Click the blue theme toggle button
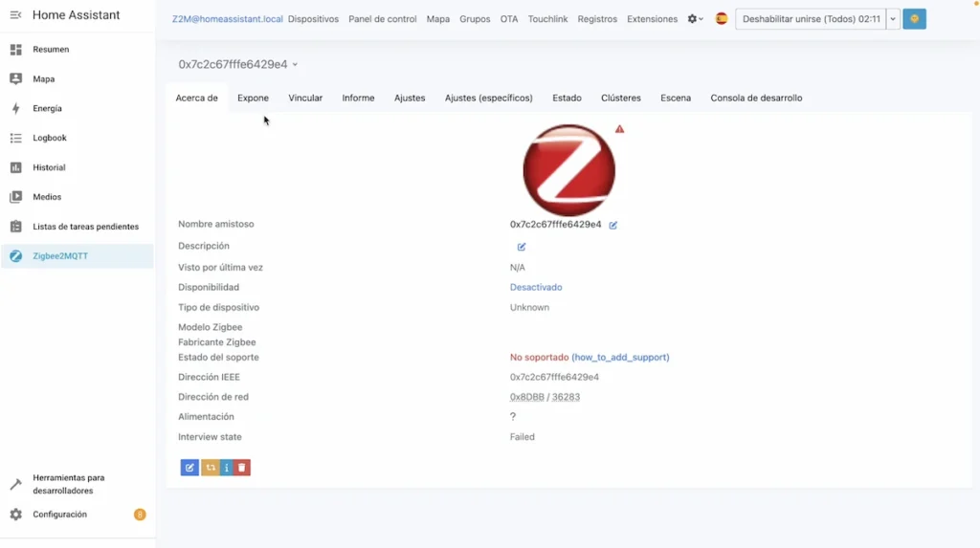 tap(914, 19)
